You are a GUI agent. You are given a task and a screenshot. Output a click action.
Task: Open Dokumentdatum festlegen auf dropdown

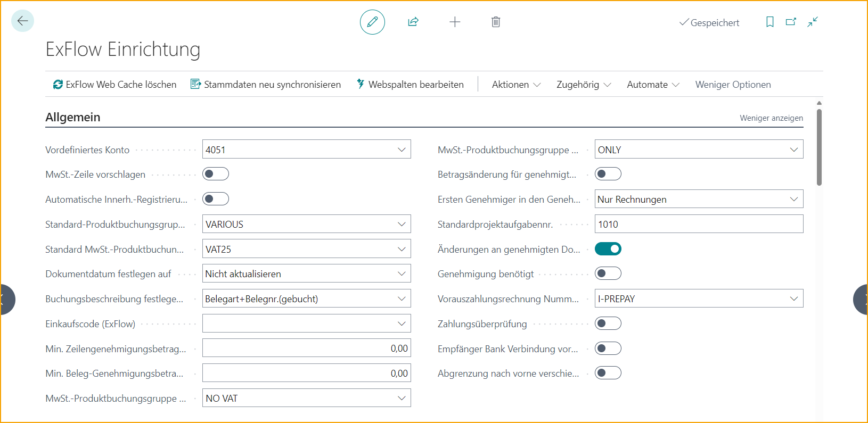pos(402,273)
